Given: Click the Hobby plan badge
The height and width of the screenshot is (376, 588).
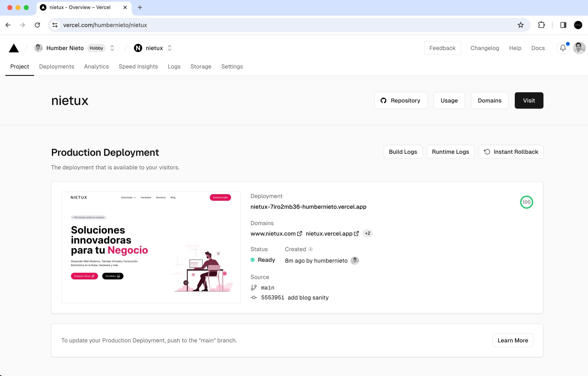Looking at the screenshot, I should point(96,48).
